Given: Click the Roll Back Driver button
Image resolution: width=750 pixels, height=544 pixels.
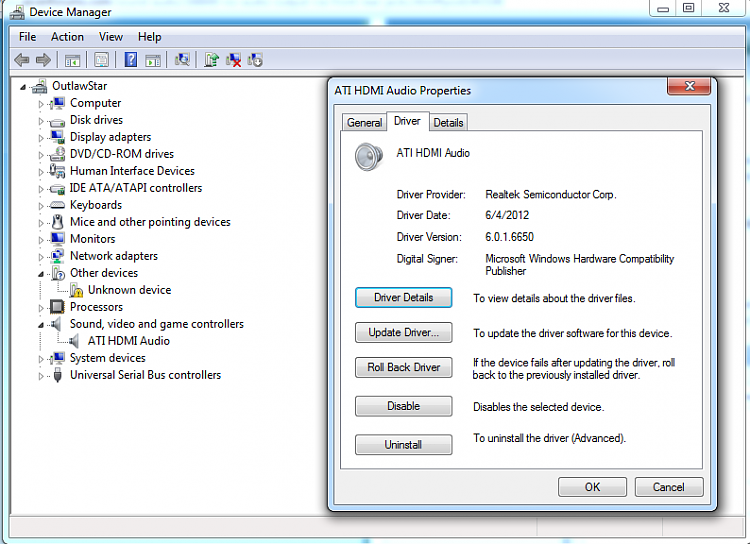Looking at the screenshot, I should (403, 367).
